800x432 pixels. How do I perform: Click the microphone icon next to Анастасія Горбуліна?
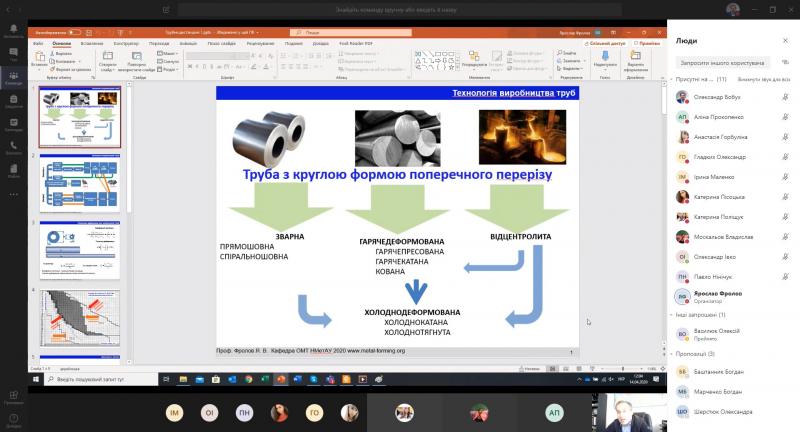[x=785, y=137]
